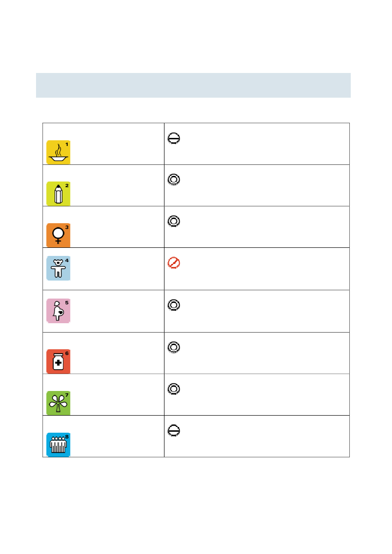This screenshot has height=554, width=392.
Task: Click the red crossed-out circle symbol
Action: coord(173,263)
